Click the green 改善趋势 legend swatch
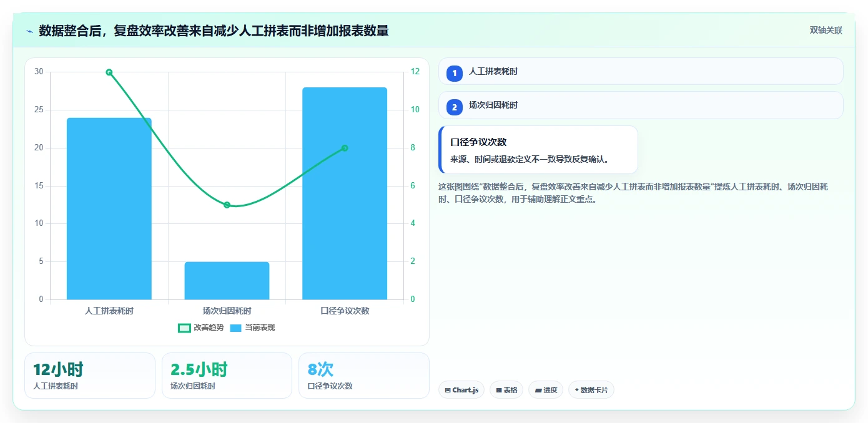868x423 pixels. [x=184, y=328]
